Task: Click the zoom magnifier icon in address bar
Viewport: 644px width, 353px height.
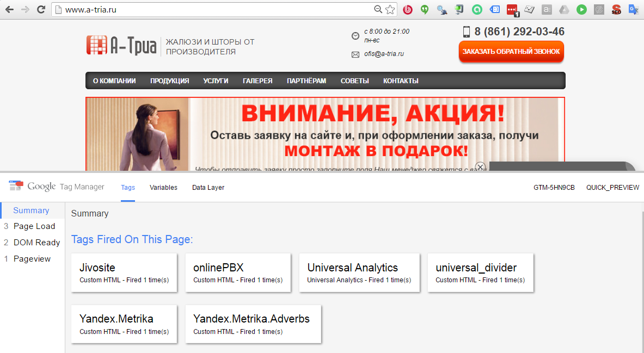Action: (x=378, y=9)
